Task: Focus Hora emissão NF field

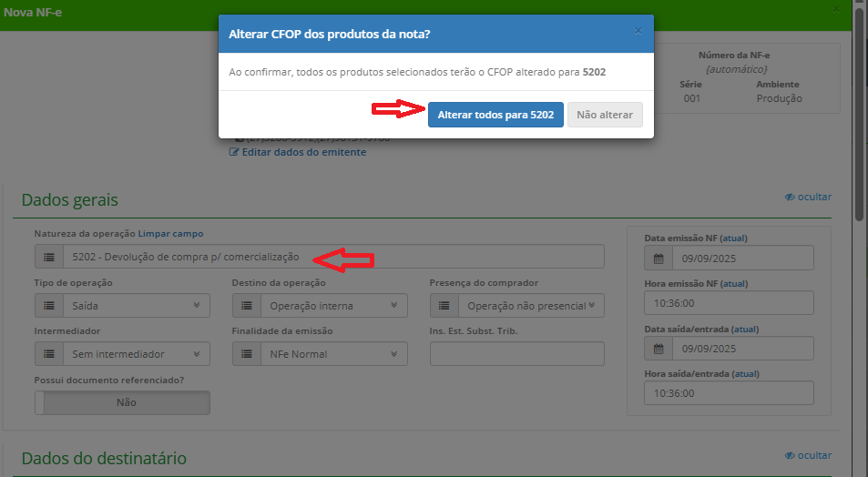Action: tap(729, 303)
